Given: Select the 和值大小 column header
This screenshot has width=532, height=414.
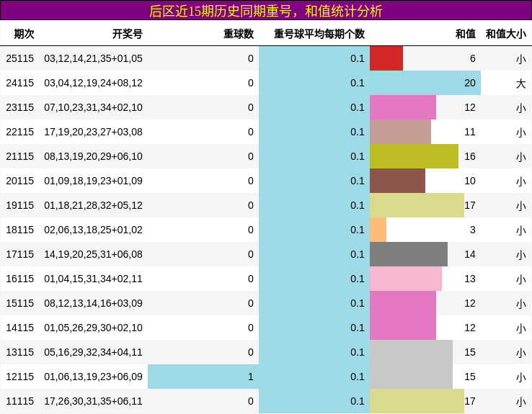Looking at the screenshot, I should (x=506, y=34).
